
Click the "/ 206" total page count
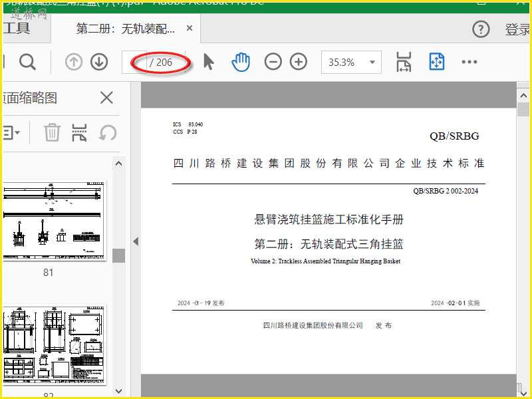click(x=161, y=63)
